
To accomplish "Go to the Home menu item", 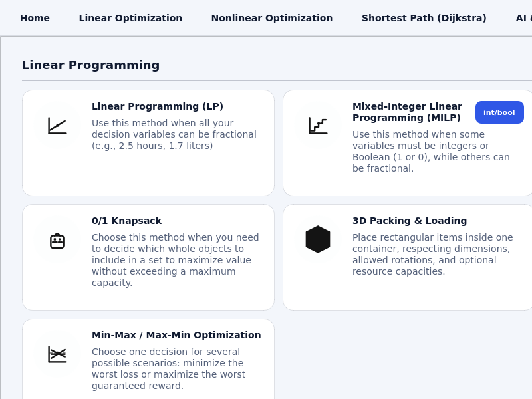I will pos(35,18).
